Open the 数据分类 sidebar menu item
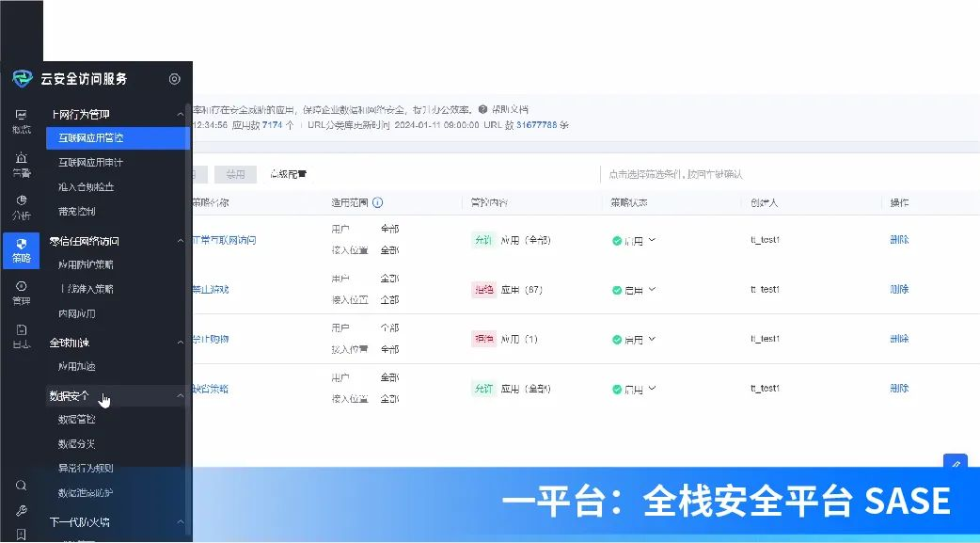 tap(77, 444)
